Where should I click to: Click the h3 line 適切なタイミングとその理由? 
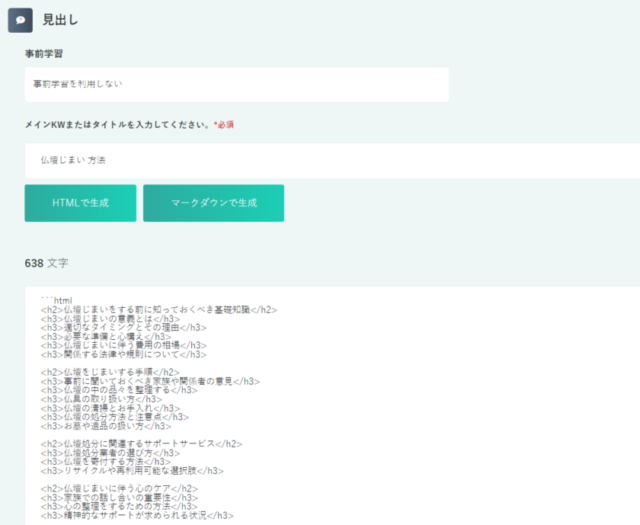click(124, 328)
